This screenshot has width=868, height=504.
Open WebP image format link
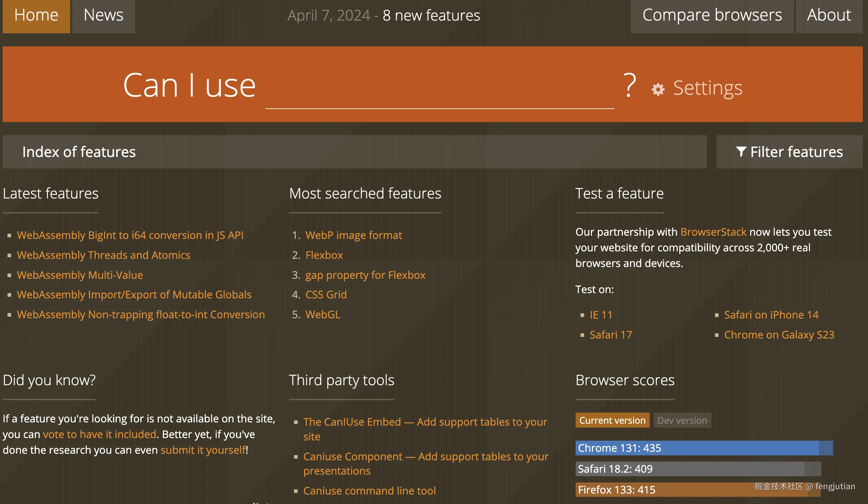point(353,235)
